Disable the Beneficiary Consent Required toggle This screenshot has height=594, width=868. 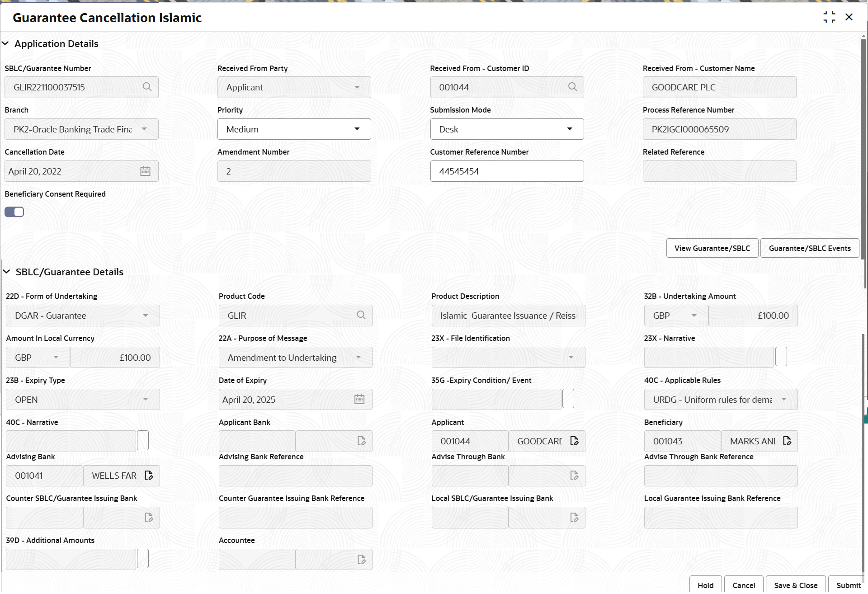(14, 212)
